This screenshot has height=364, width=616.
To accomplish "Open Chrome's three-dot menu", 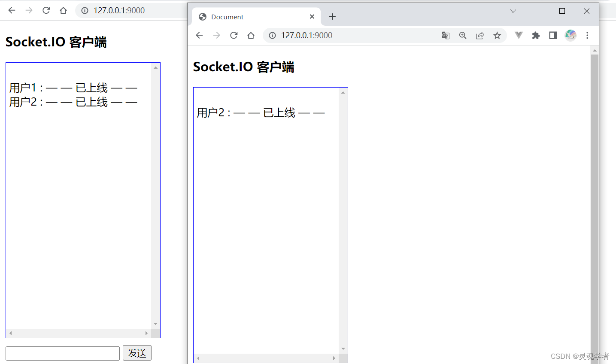I will [x=587, y=35].
